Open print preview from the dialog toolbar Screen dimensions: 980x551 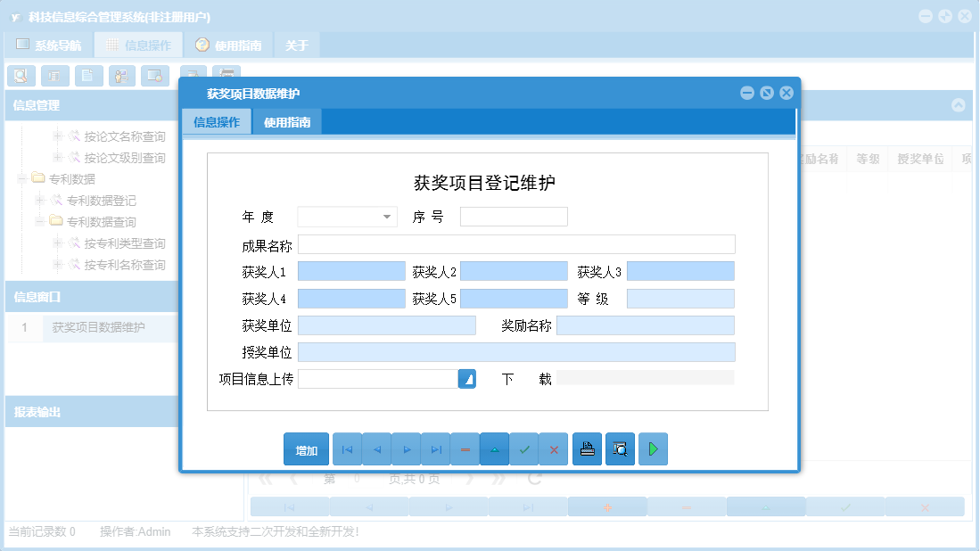pos(619,448)
